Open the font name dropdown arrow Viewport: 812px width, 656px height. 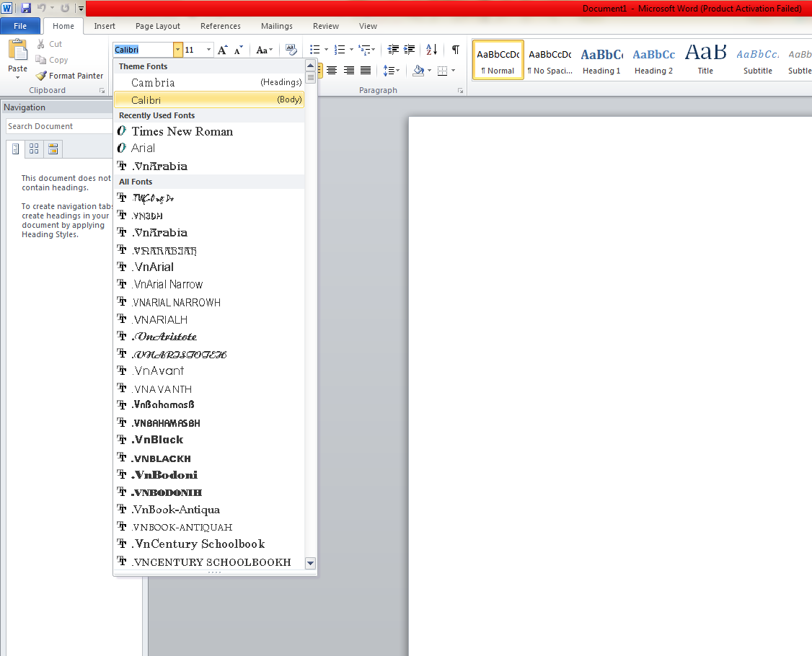pos(177,50)
